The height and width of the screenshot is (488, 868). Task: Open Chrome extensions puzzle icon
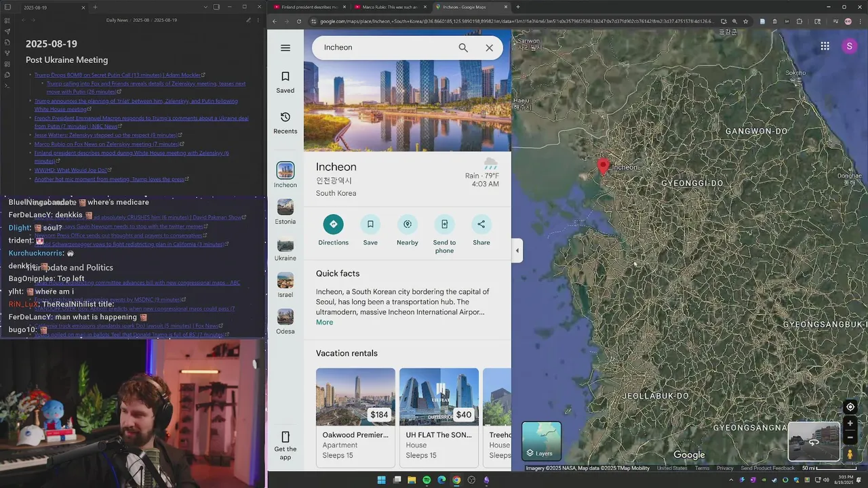(800, 21)
